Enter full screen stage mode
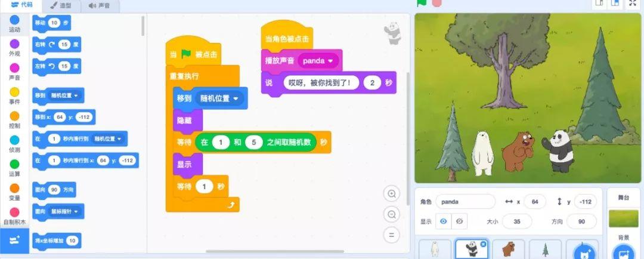Screen dimensions: 644x259 pyautogui.click(x=633, y=4)
